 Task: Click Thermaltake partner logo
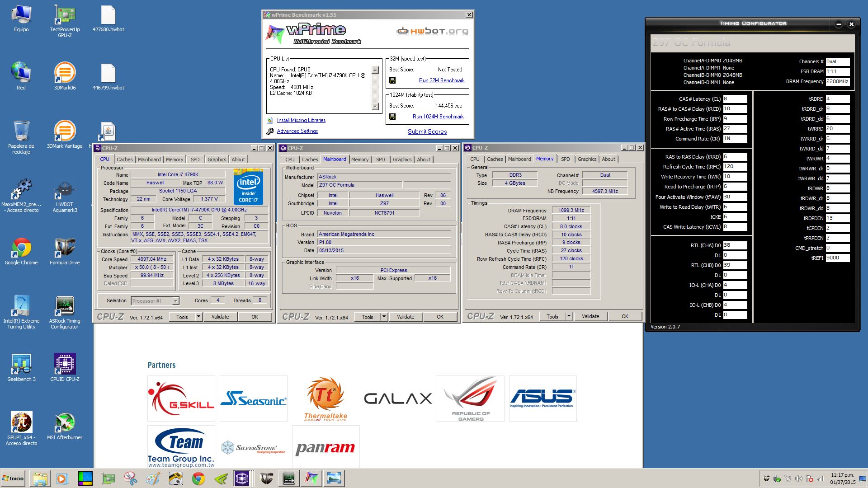[326, 399]
